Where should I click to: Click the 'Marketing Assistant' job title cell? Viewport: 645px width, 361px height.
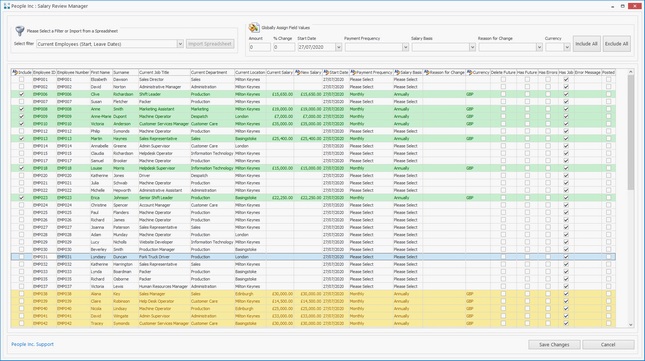pos(164,109)
